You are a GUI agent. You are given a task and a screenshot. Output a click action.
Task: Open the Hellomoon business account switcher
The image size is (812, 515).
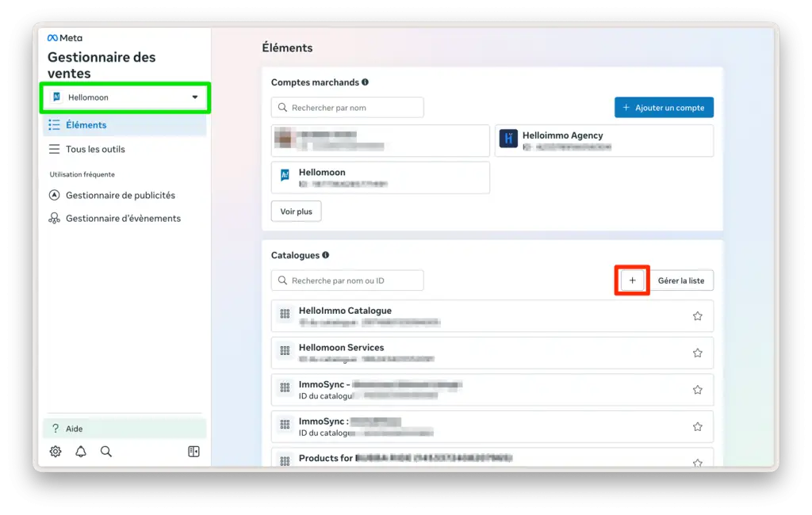124,97
